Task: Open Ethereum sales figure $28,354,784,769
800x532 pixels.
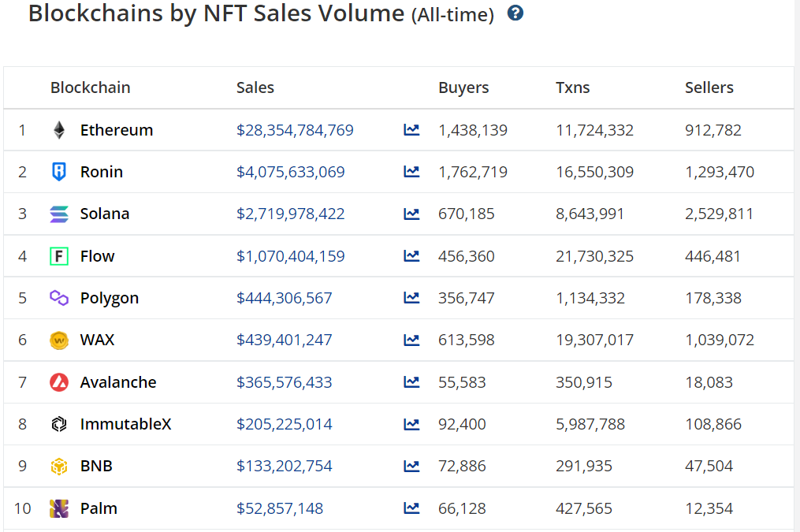Action: click(295, 130)
